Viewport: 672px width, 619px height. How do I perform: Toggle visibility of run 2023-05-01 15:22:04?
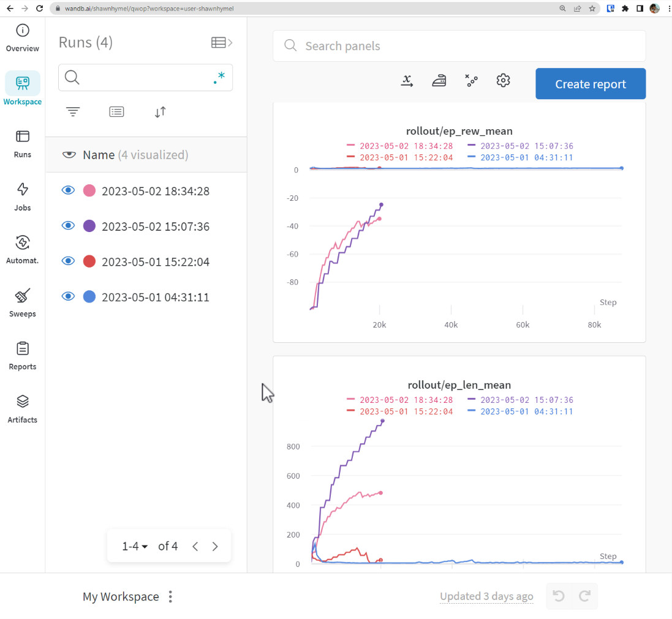(x=68, y=261)
